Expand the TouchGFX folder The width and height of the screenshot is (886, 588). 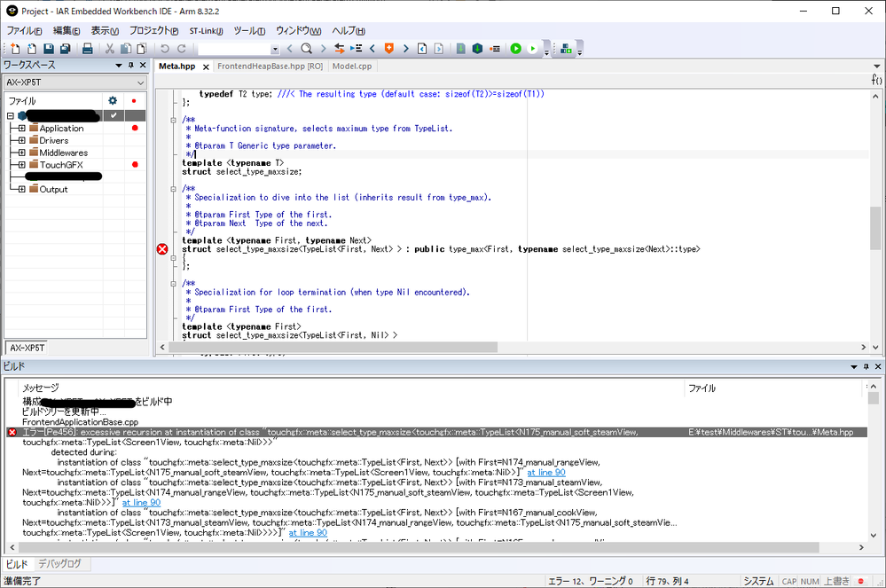[21, 165]
